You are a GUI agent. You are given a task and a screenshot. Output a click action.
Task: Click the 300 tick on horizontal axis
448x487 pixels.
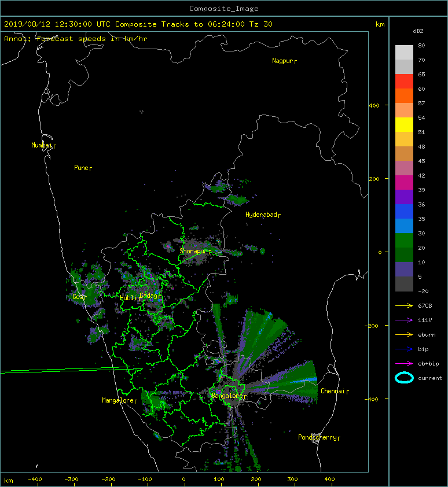click(x=292, y=479)
